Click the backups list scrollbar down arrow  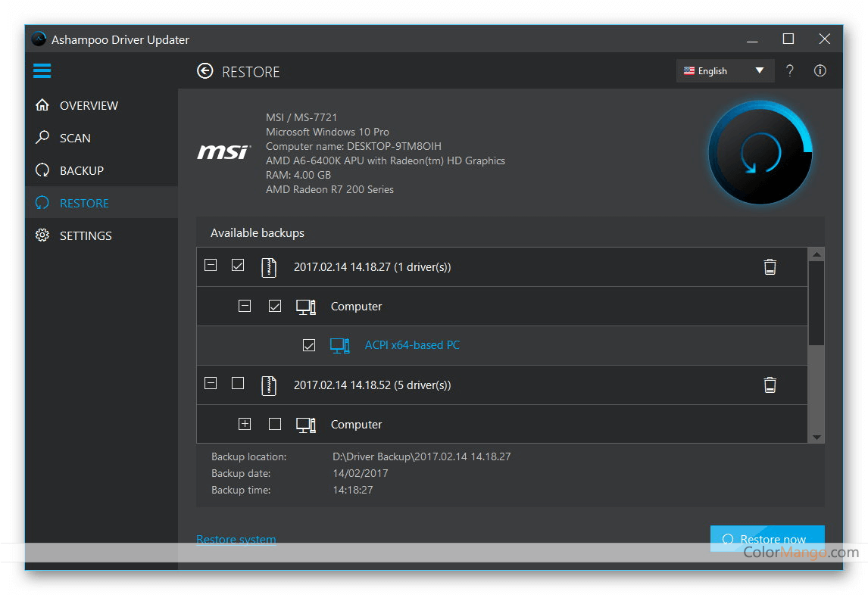816,437
